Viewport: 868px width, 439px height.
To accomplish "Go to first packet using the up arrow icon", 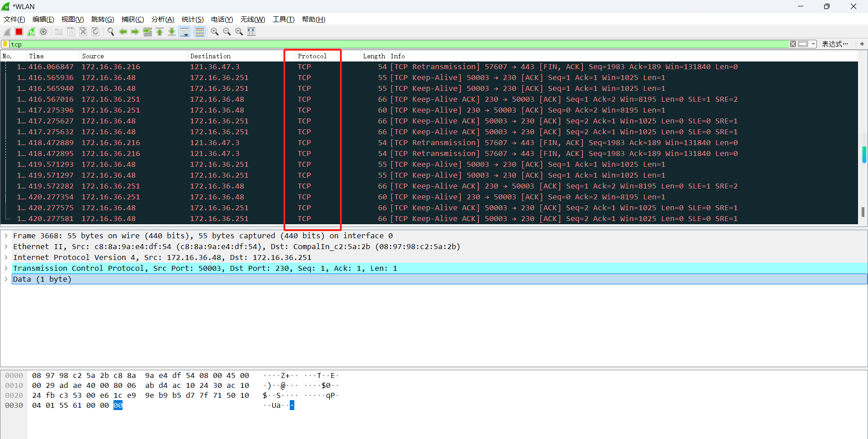I will point(159,32).
